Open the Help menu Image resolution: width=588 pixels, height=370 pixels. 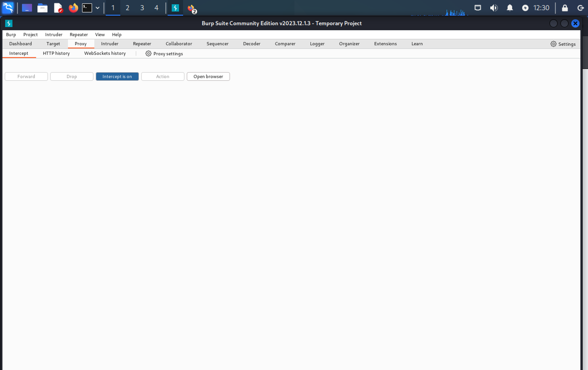click(117, 34)
